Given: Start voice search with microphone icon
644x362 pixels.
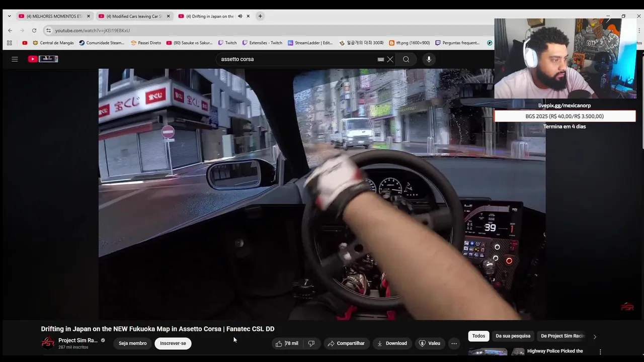Looking at the screenshot, I should click(429, 59).
